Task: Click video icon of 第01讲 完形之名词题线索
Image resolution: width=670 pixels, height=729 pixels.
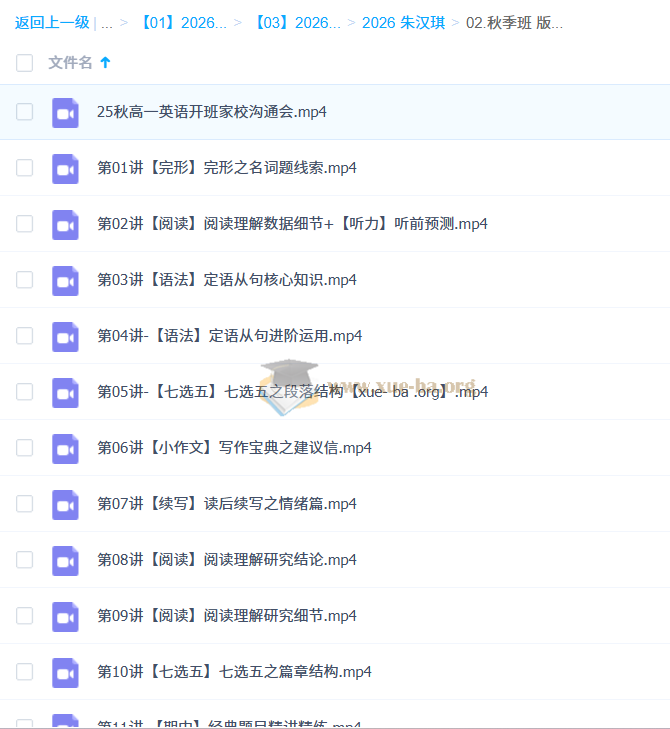Action: (x=65, y=168)
